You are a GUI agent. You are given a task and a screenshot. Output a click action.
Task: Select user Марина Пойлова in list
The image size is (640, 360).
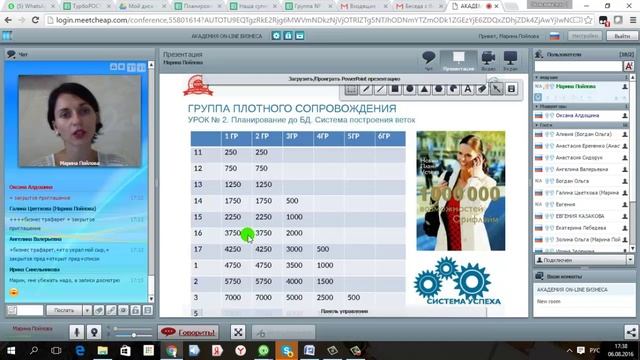tap(582, 87)
